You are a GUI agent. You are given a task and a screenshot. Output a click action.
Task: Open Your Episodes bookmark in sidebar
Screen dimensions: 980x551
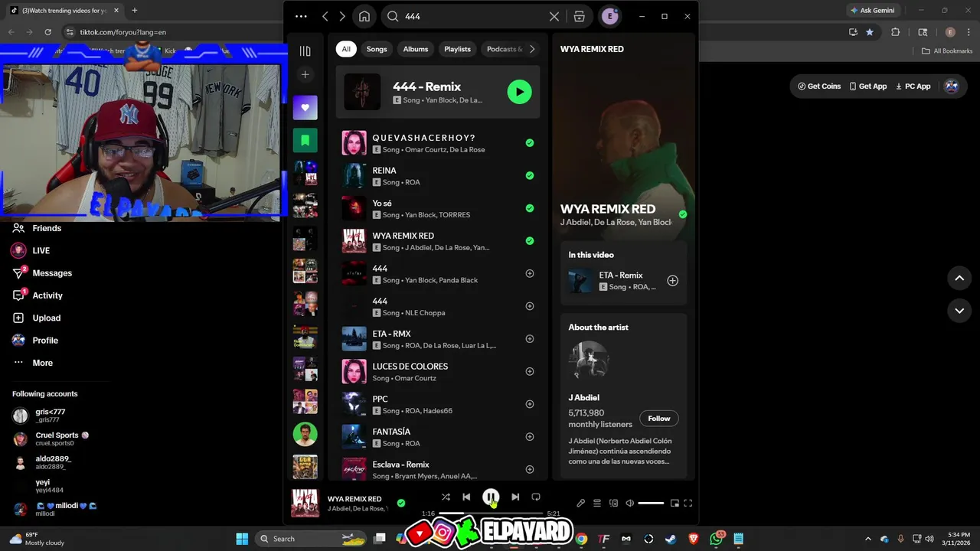(305, 141)
